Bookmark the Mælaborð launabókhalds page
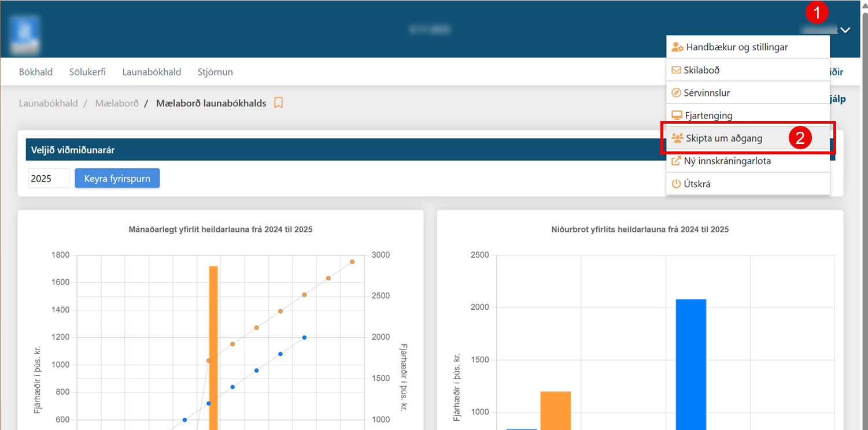 coord(278,103)
